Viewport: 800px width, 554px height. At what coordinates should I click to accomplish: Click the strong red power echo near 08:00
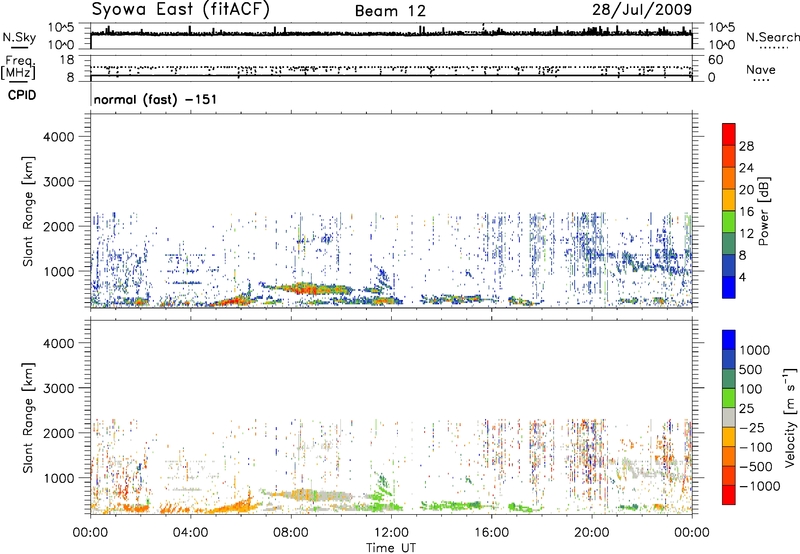(x=306, y=289)
